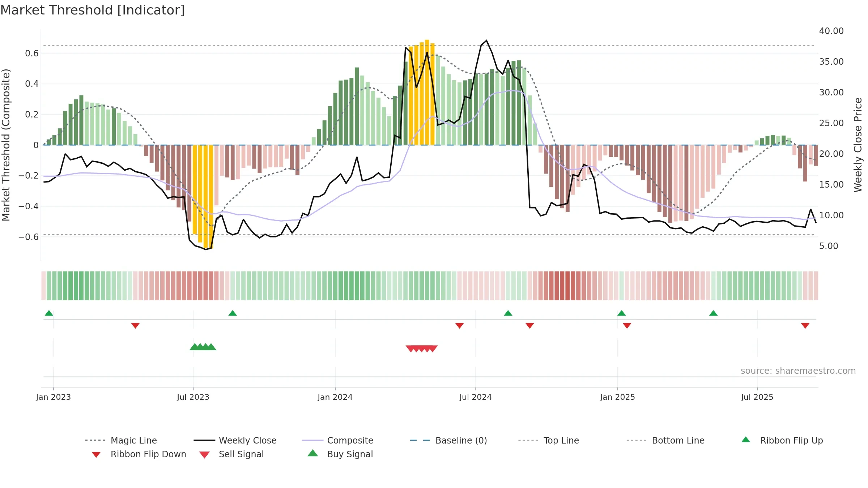The width and height of the screenshot is (868, 488).
Task: Toggle the Magic Line legend entry
Action: 121,440
